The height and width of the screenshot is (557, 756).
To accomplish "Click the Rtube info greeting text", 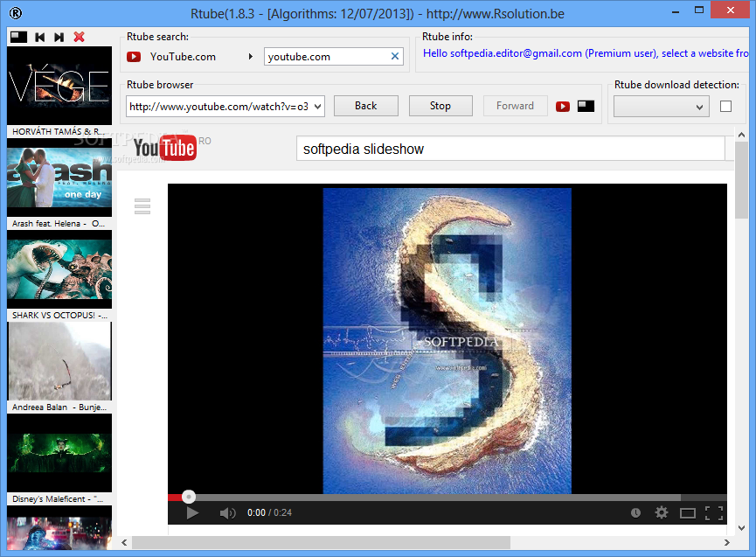I will [586, 53].
